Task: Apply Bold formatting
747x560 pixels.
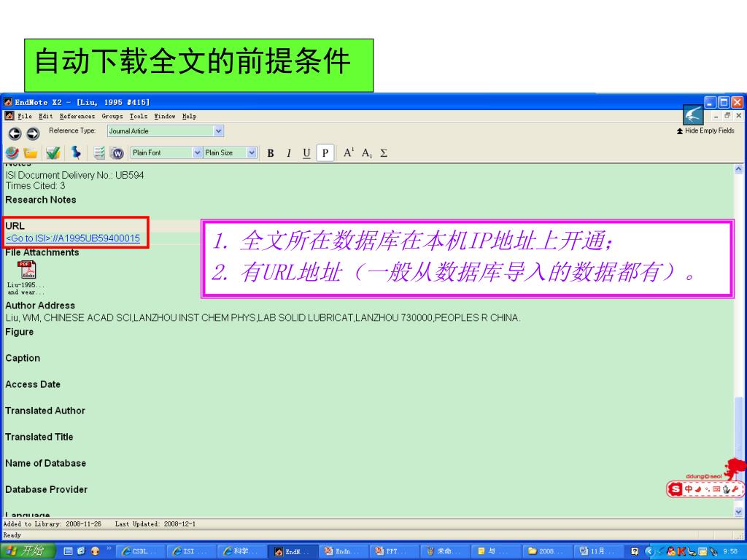Action: click(x=271, y=153)
